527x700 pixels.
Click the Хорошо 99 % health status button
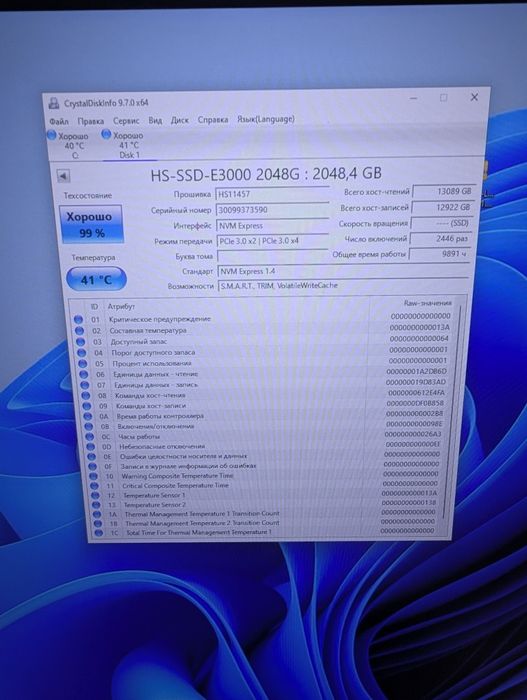tap(91, 224)
